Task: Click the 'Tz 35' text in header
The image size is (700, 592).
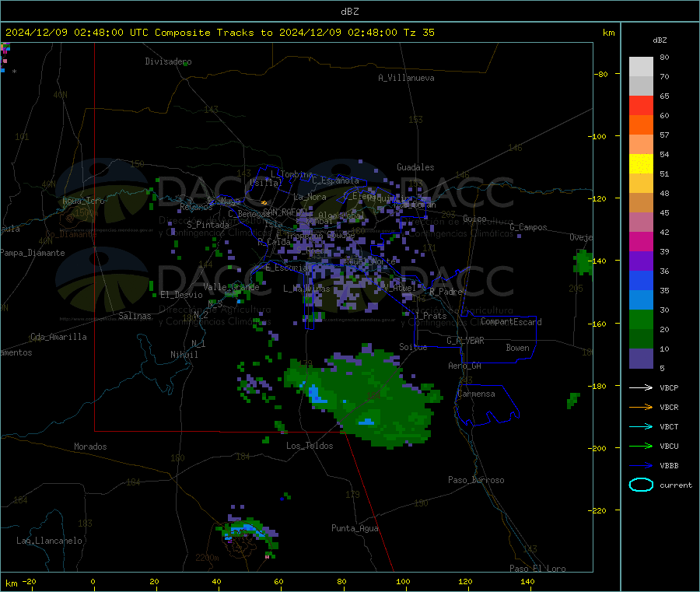Action: 419,33
